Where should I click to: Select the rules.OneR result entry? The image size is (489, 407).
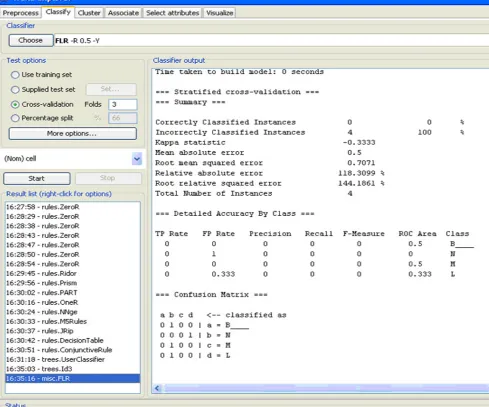pyautogui.click(x=73, y=302)
